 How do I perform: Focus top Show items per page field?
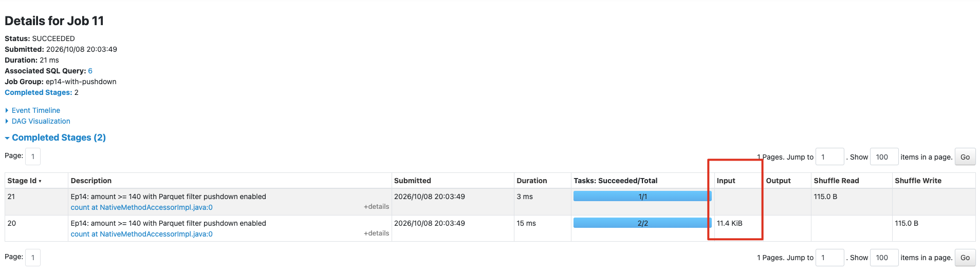[884, 157]
